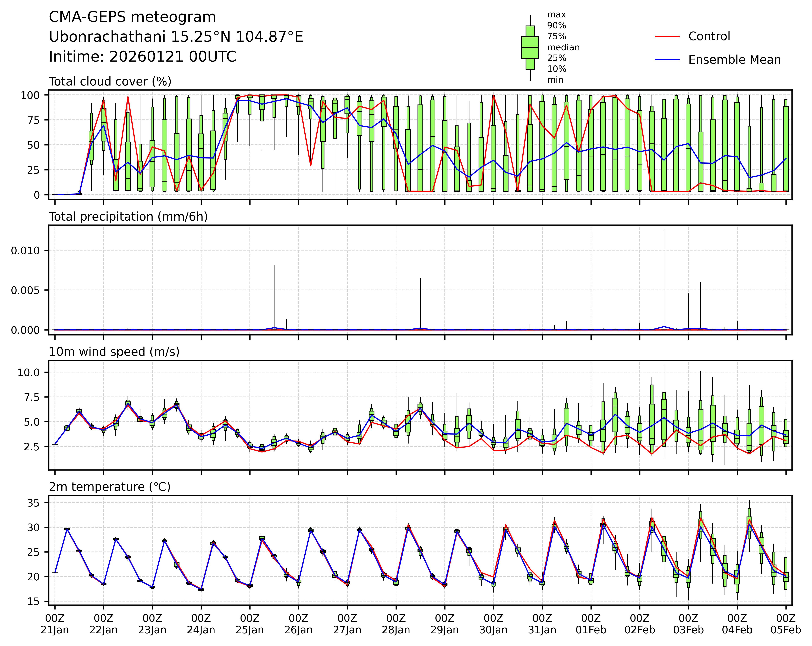
Task: Click the '2m temperature (℃)' panel title
Action: tap(110, 487)
